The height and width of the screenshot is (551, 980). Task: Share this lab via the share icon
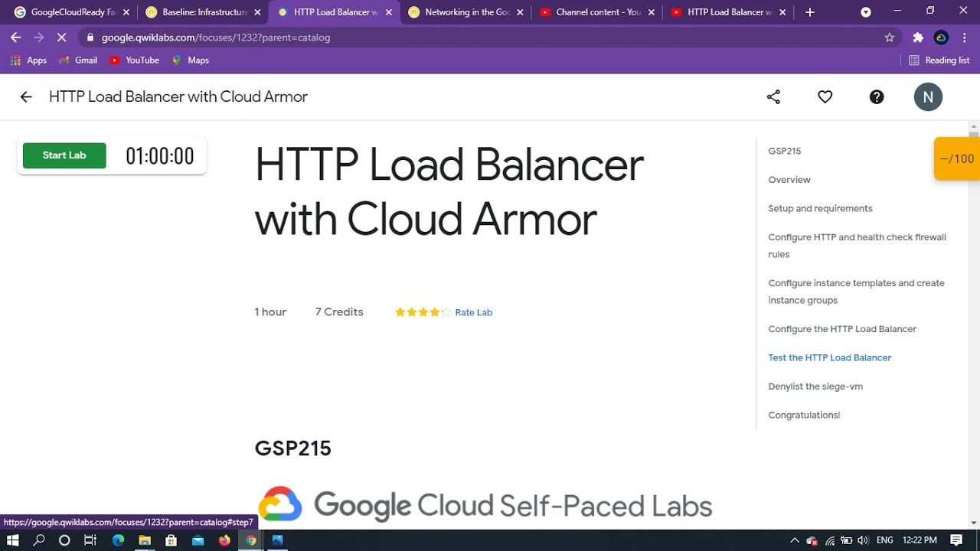click(773, 97)
